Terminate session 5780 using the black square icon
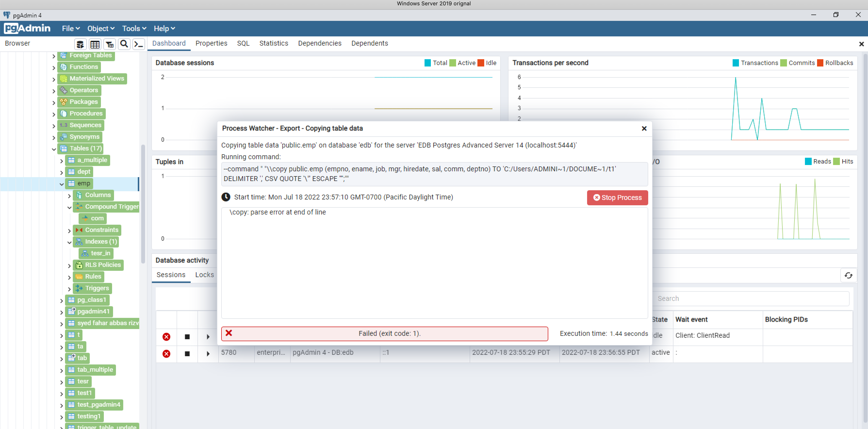 187,354
